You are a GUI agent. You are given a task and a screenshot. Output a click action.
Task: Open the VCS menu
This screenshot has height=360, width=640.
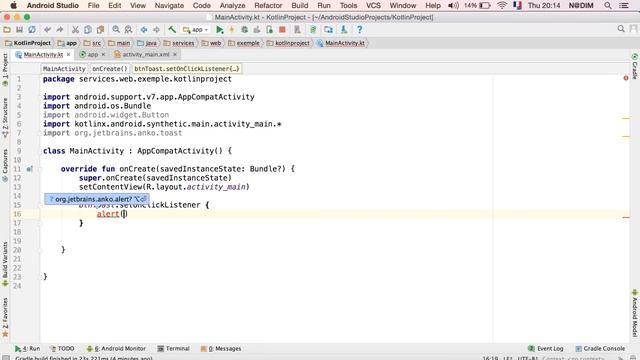(373, 5)
